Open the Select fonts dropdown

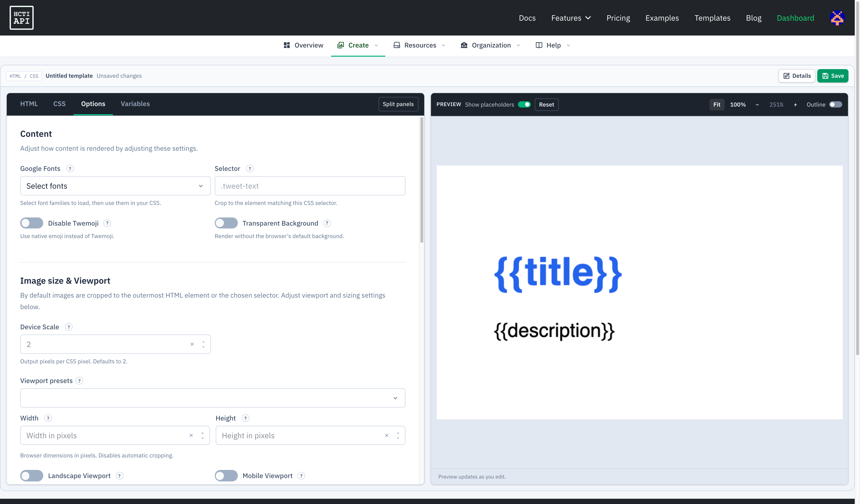[115, 186]
